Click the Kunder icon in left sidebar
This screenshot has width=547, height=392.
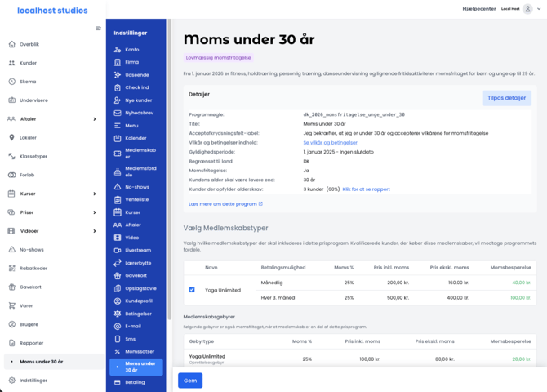click(x=11, y=63)
